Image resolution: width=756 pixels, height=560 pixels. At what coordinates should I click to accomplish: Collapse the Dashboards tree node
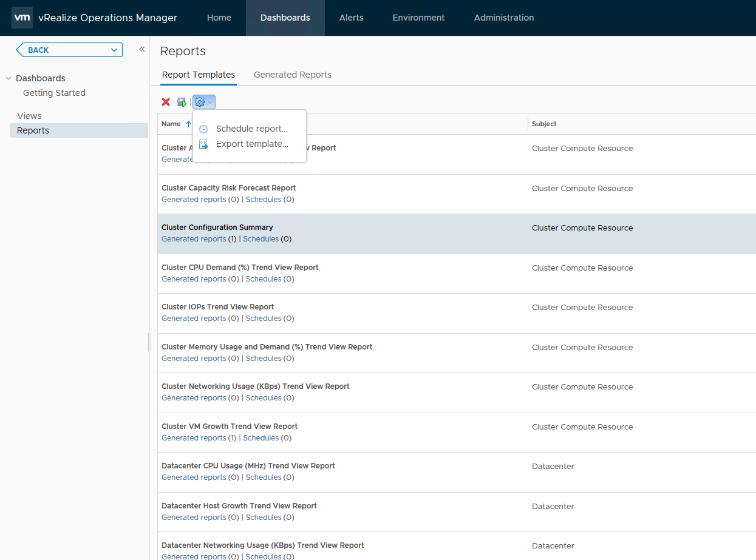coord(9,78)
